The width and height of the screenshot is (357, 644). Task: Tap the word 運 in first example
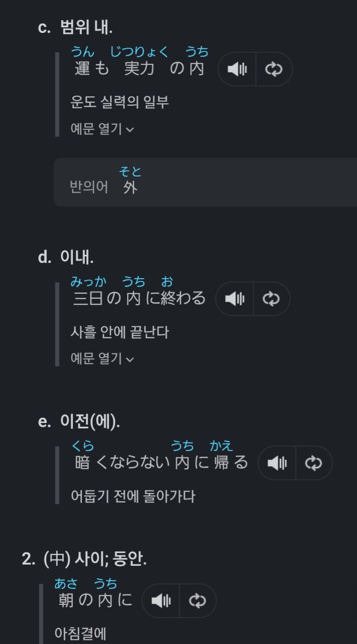82,69
